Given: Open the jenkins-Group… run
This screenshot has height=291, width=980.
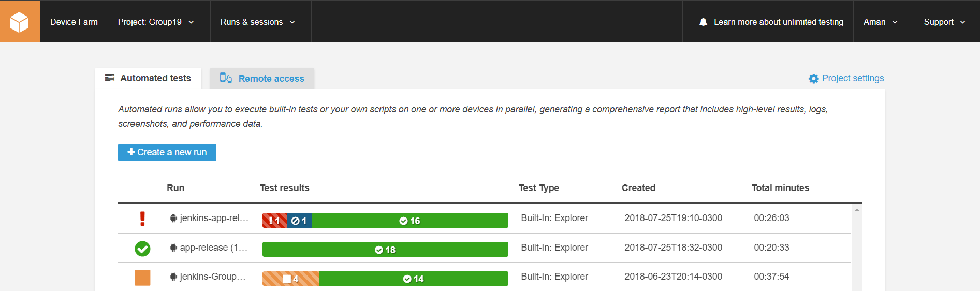Looking at the screenshot, I should (x=212, y=277).
